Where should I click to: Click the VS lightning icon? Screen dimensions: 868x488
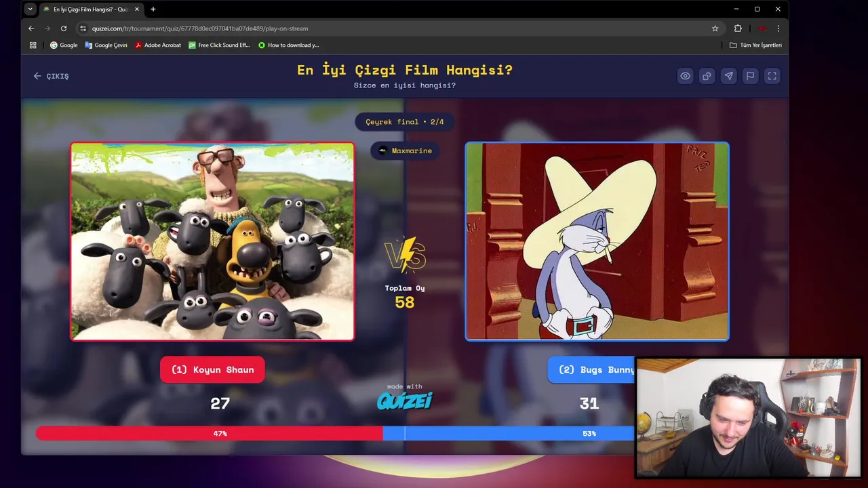405,255
